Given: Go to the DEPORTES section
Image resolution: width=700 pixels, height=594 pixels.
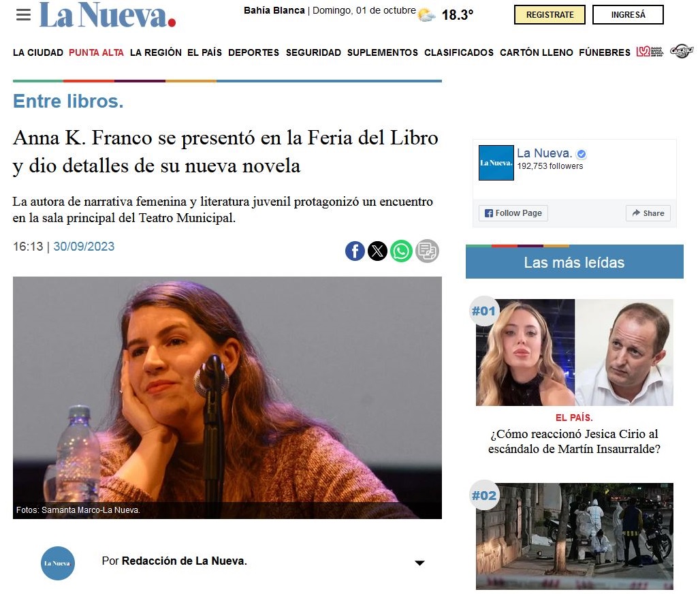Looking at the screenshot, I should [253, 52].
